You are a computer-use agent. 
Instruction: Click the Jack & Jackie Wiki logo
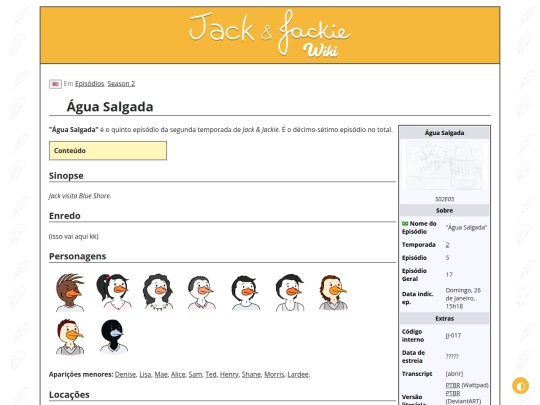tap(270, 34)
